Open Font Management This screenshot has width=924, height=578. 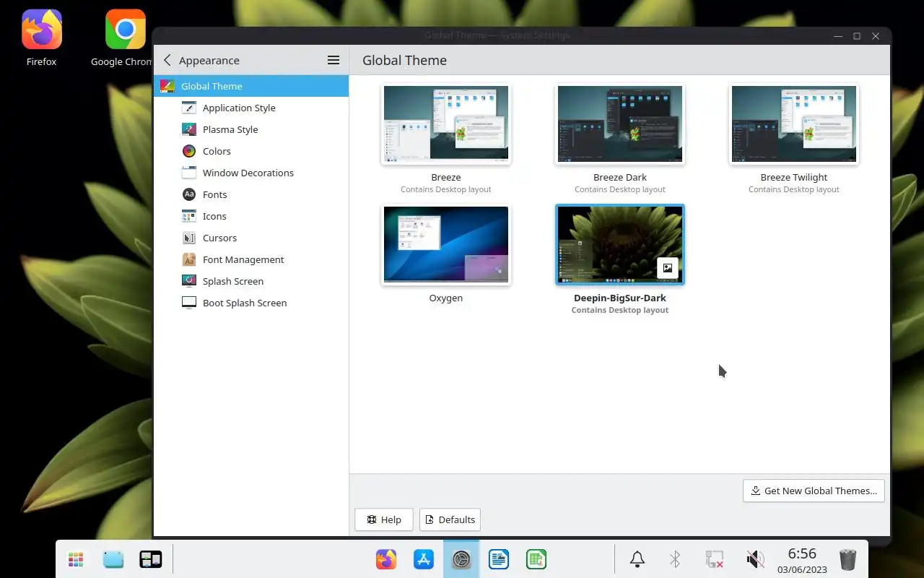251,259
